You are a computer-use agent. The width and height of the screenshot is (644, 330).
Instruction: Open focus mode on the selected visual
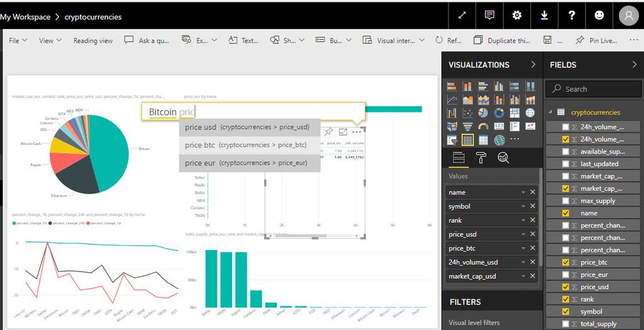click(343, 132)
